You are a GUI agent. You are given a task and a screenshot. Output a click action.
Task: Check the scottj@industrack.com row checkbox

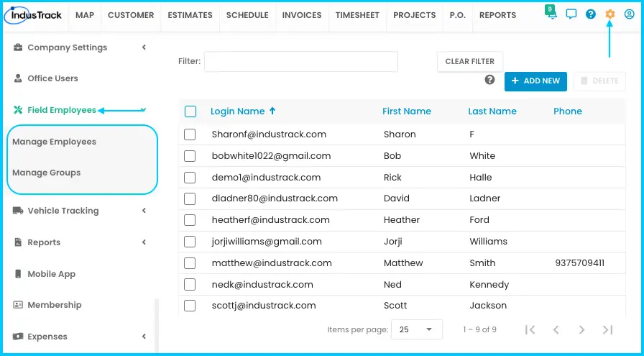(190, 306)
